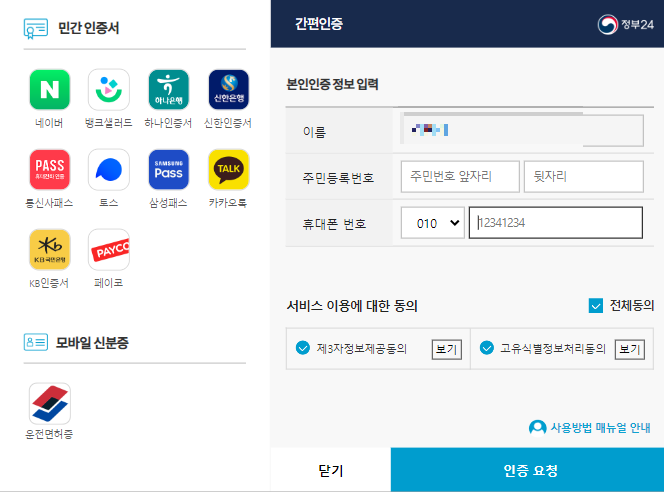Submit with the 인증 요청 button
664x492 pixels.
click(527, 470)
